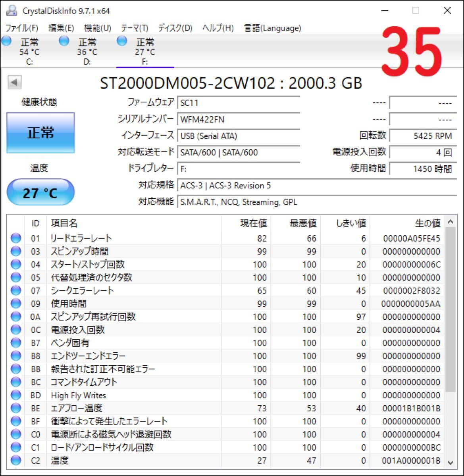Select the ロード/アンロードサイクル回数 row name
This screenshot has height=476, width=464.
(x=102, y=447)
